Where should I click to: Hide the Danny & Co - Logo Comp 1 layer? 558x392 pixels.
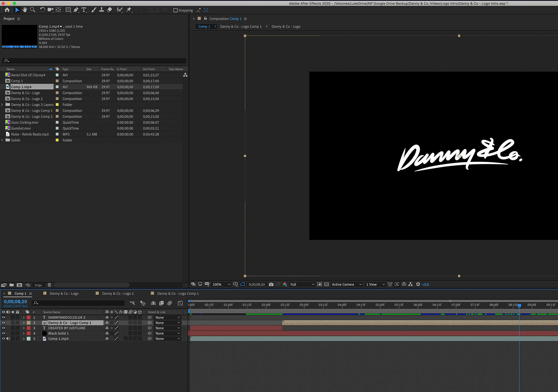pyautogui.click(x=3, y=323)
